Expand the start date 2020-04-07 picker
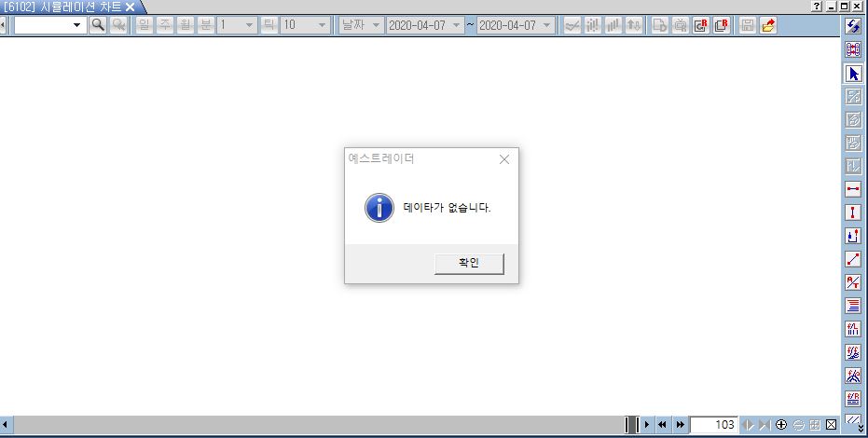The image size is (868, 438). (456, 25)
